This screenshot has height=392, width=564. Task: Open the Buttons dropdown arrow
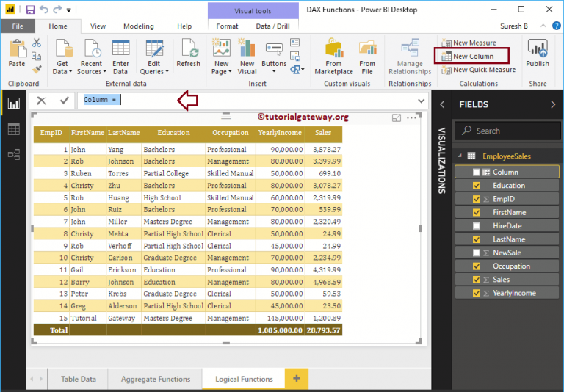point(274,72)
